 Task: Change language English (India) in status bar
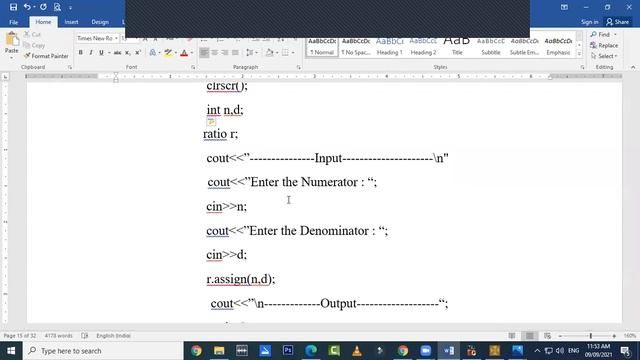point(113,336)
